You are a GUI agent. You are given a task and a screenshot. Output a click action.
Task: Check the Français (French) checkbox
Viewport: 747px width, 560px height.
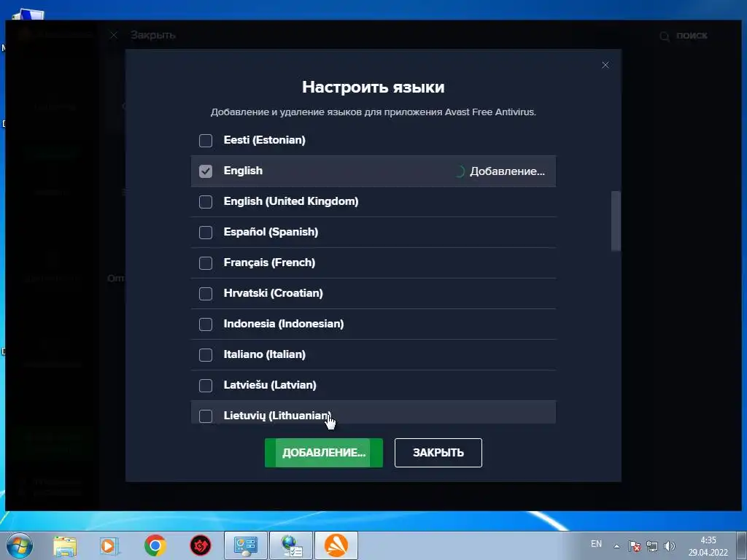(x=205, y=262)
